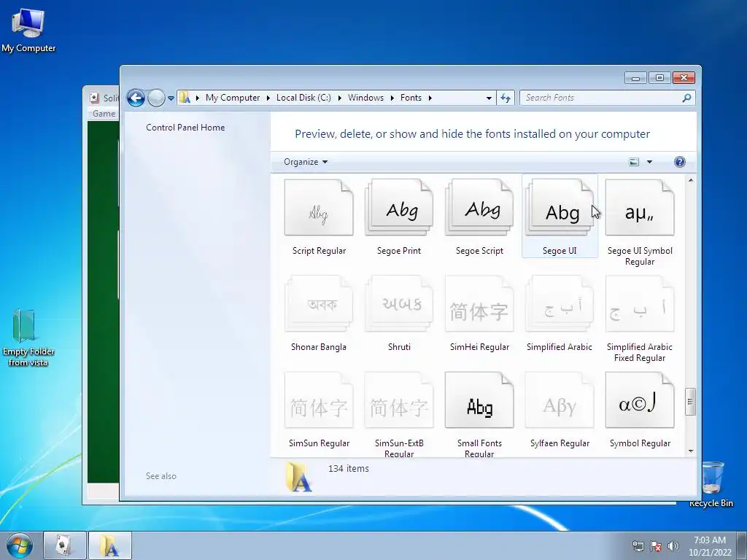Expand the address bar history dropdown
Viewport: 747px width, 560px height.
(x=489, y=98)
